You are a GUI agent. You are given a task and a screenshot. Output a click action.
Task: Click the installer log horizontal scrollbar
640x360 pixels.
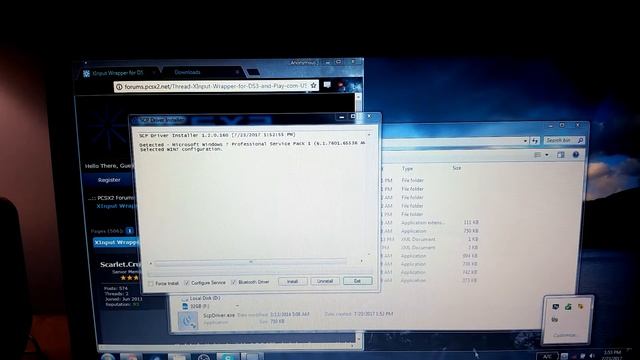(x=251, y=262)
